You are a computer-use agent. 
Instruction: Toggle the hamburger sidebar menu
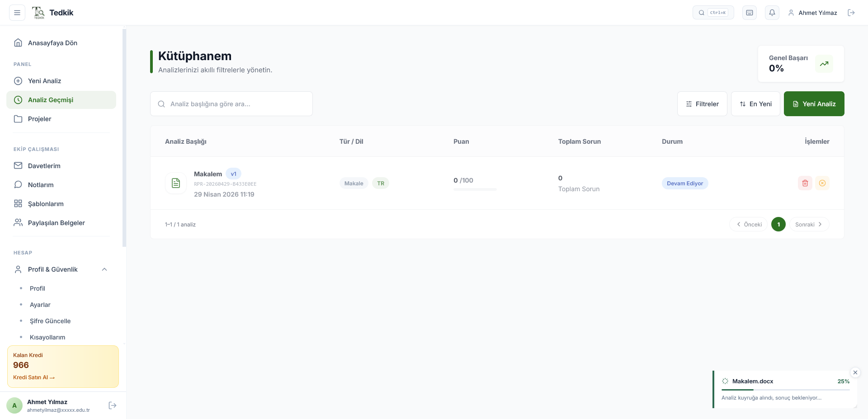(x=17, y=13)
